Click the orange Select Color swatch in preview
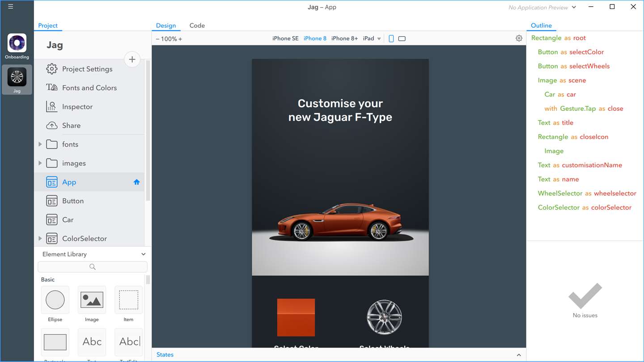Image resolution: width=644 pixels, height=362 pixels. (296, 317)
